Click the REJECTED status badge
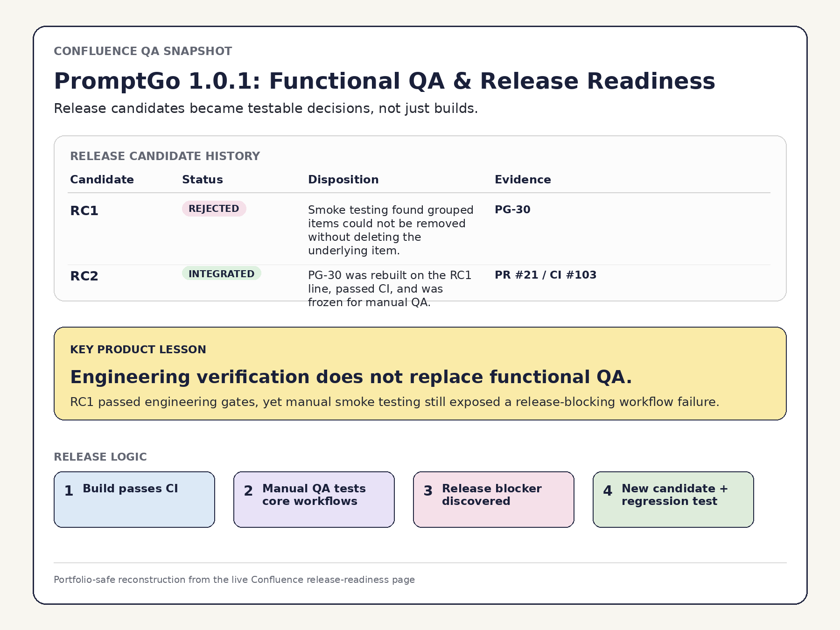Viewport: 840px width, 630px height. 214,209
